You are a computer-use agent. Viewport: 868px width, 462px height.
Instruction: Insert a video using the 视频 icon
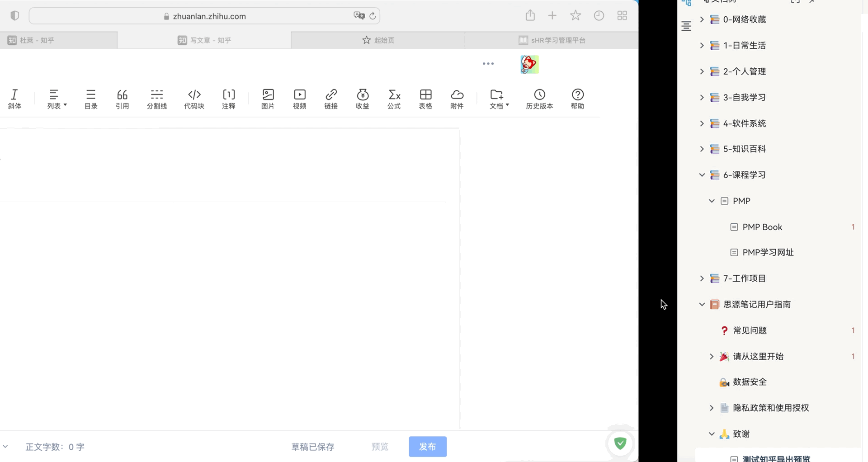[x=299, y=99]
